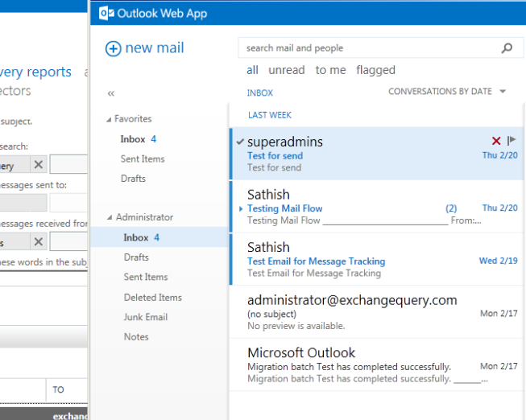Screen dimensions: 526x420
Task: Open message from administrator@exchangequery.com
Action: pyautogui.click(x=376, y=312)
